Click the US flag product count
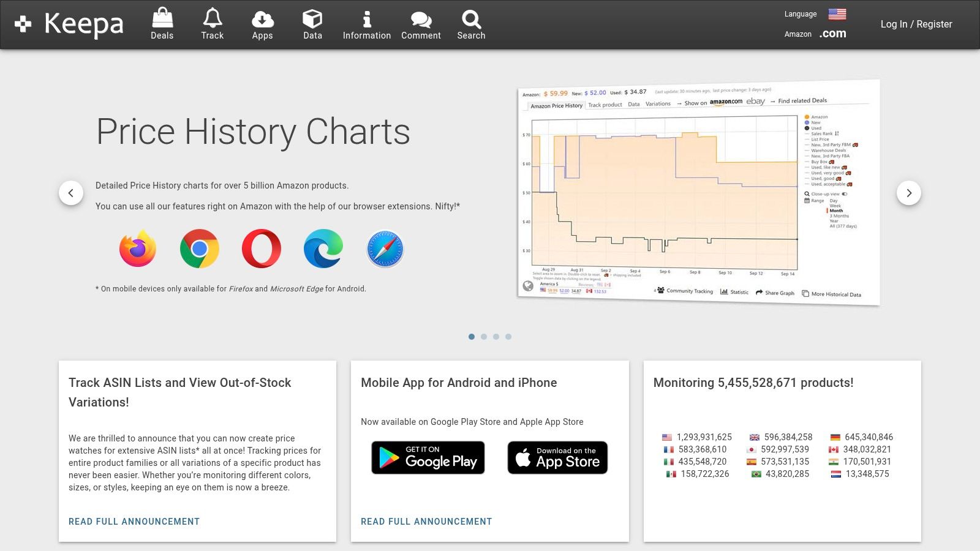The height and width of the screenshot is (551, 980). [697, 437]
